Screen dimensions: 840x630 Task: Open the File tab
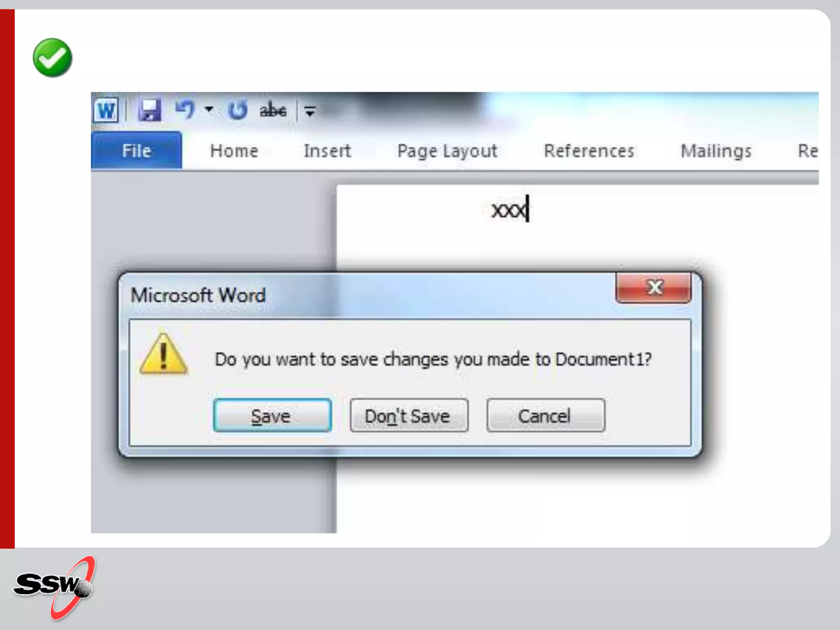(137, 151)
